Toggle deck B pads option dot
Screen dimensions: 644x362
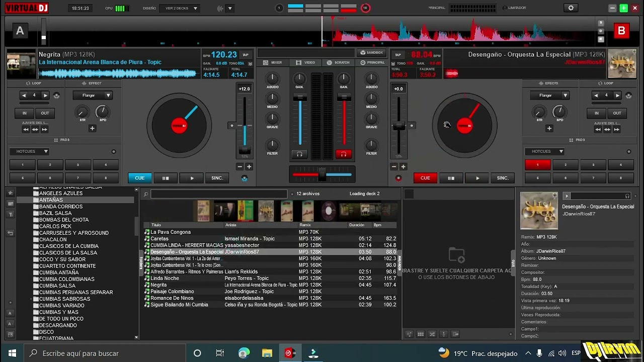[629, 151]
